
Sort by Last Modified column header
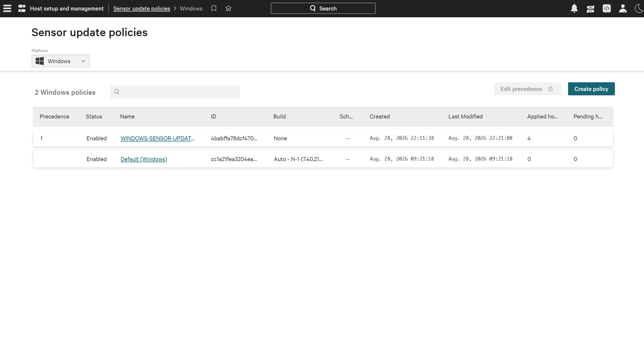466,116
